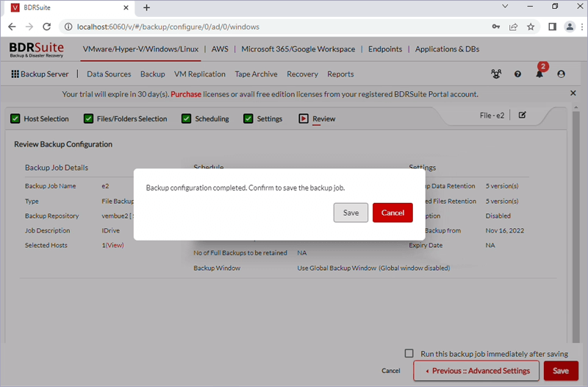588x387 pixels.
Task: Click the page vertical scrollbar
Action: tap(576, 227)
